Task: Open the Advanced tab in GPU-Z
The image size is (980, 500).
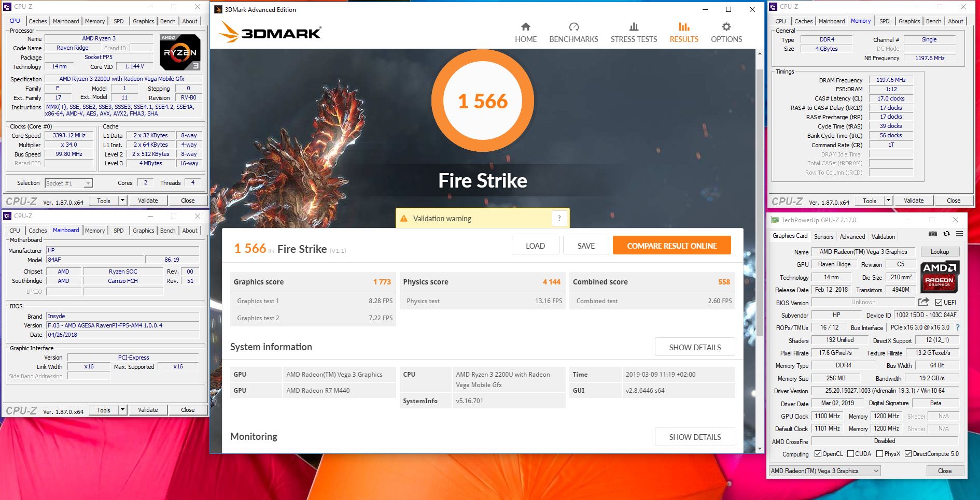Action: click(852, 236)
